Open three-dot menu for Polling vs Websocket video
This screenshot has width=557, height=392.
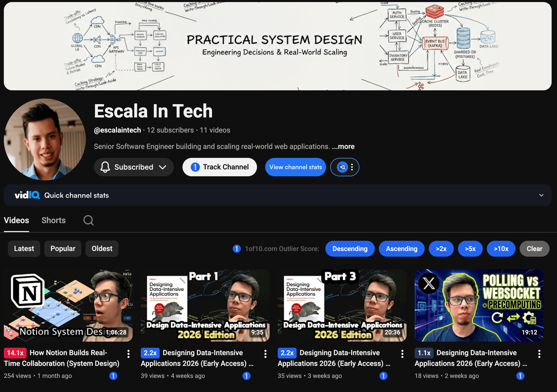539,354
